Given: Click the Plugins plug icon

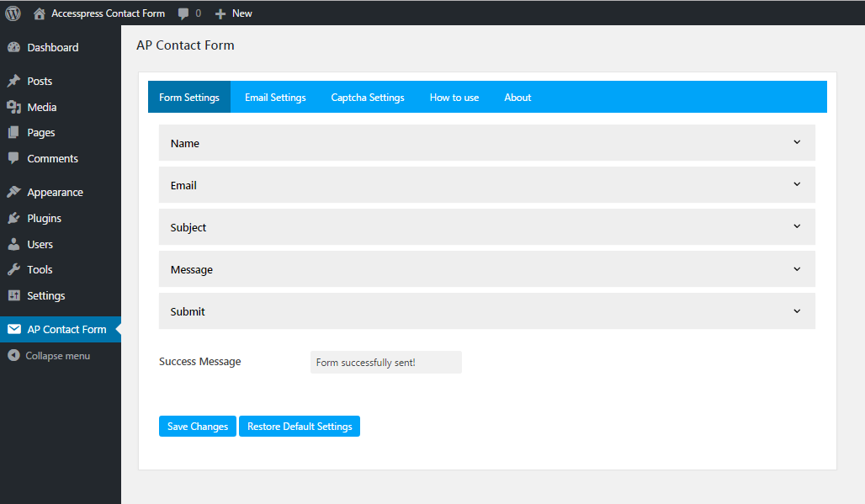Looking at the screenshot, I should click(x=13, y=219).
